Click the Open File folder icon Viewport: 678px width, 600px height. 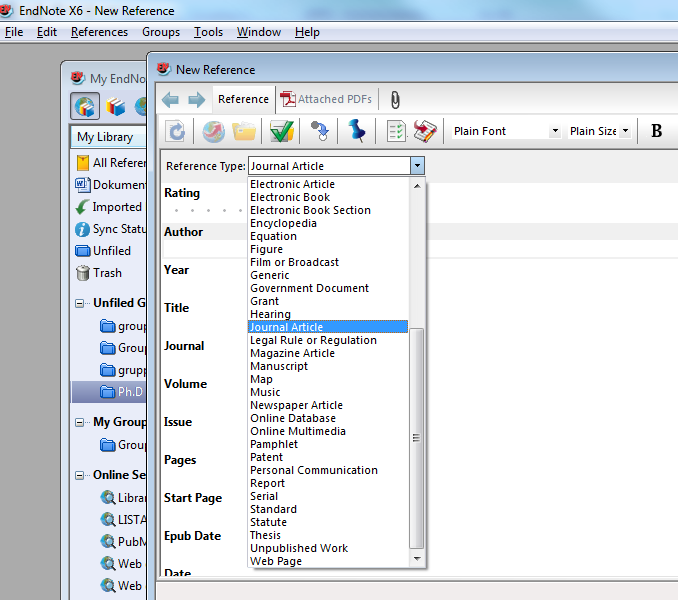click(244, 131)
